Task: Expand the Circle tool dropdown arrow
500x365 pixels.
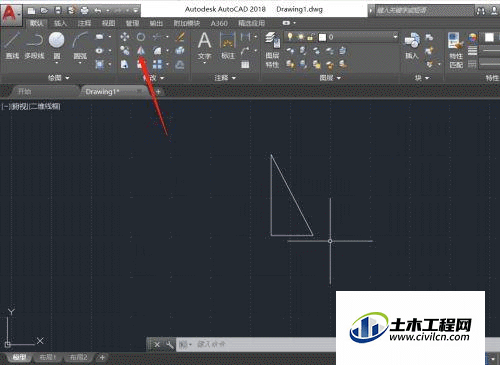Action: click(x=57, y=63)
